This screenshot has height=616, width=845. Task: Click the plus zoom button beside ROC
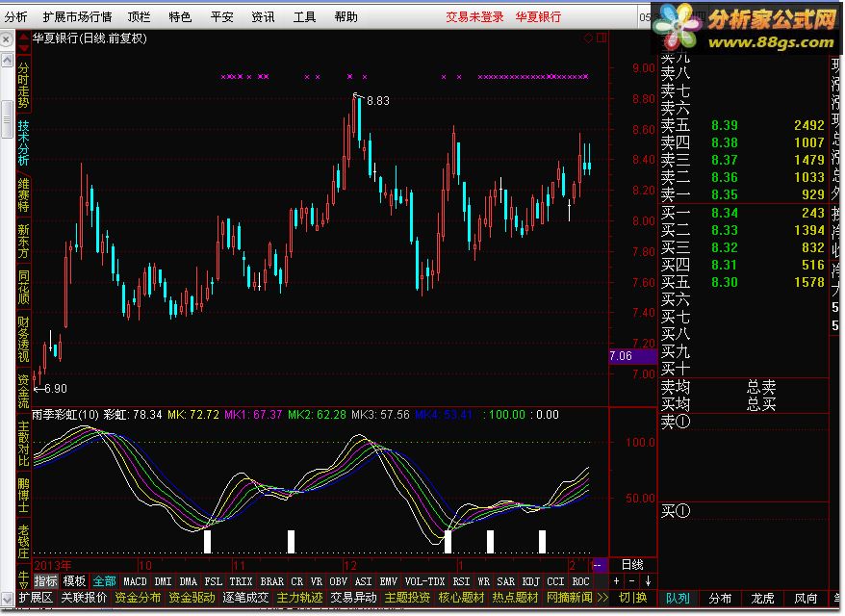(x=617, y=581)
